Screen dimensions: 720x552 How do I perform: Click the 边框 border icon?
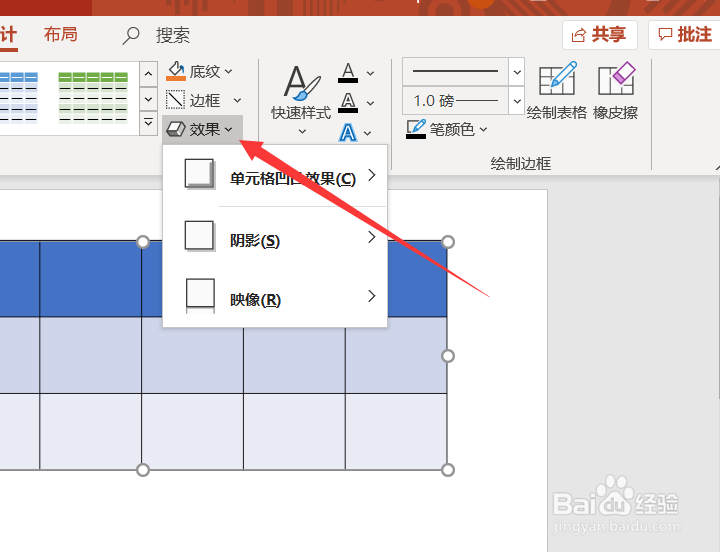click(x=175, y=100)
